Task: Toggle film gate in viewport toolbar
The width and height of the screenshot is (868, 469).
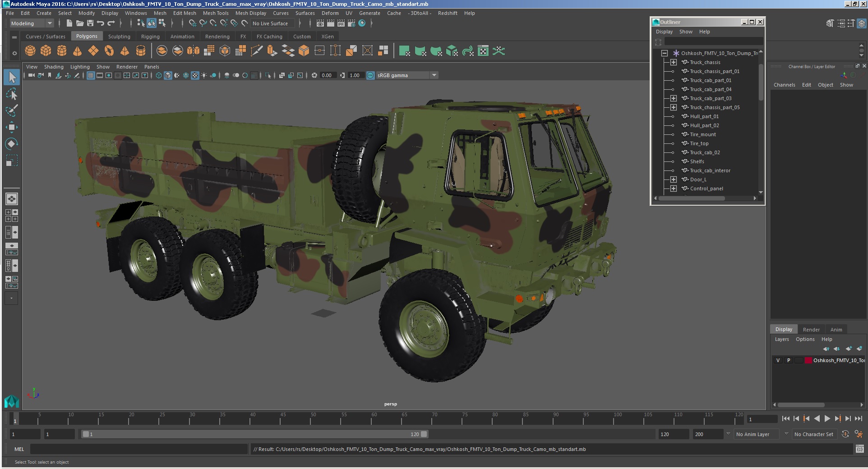Action: (x=100, y=75)
